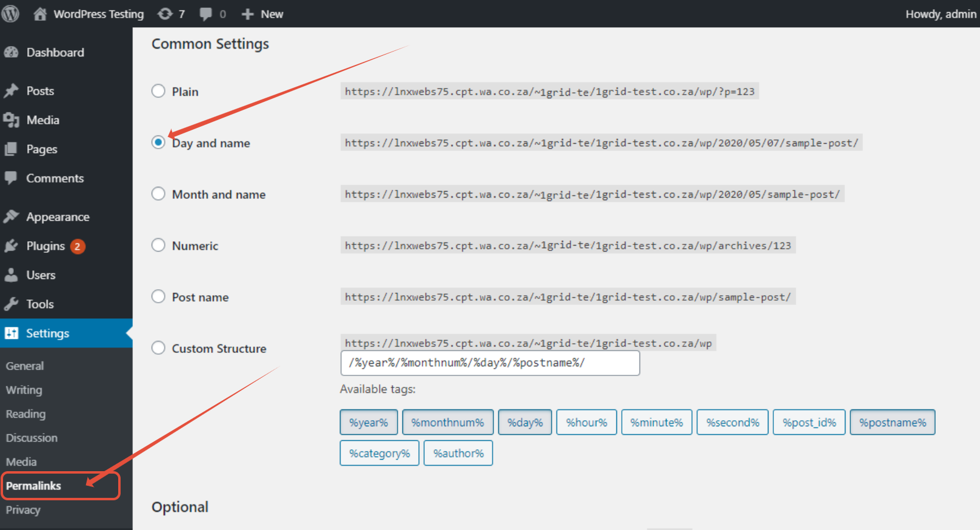980x530 pixels.
Task: Go to Reading settings submenu item
Action: pos(25,414)
